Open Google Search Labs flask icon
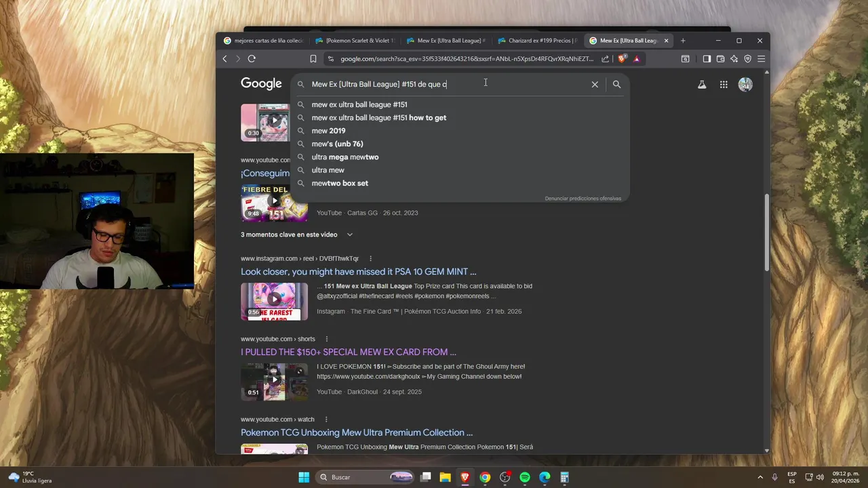Image resolution: width=868 pixels, height=488 pixels. (x=702, y=85)
